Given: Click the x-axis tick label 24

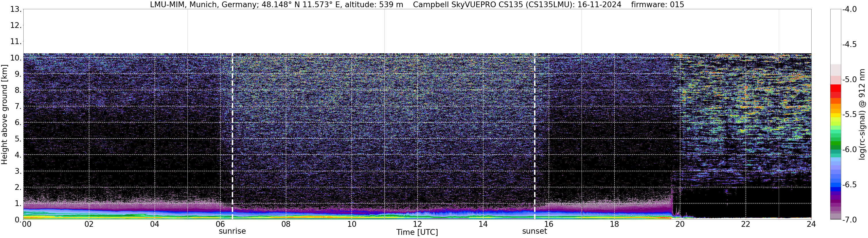Looking at the screenshot, I should point(811,224).
